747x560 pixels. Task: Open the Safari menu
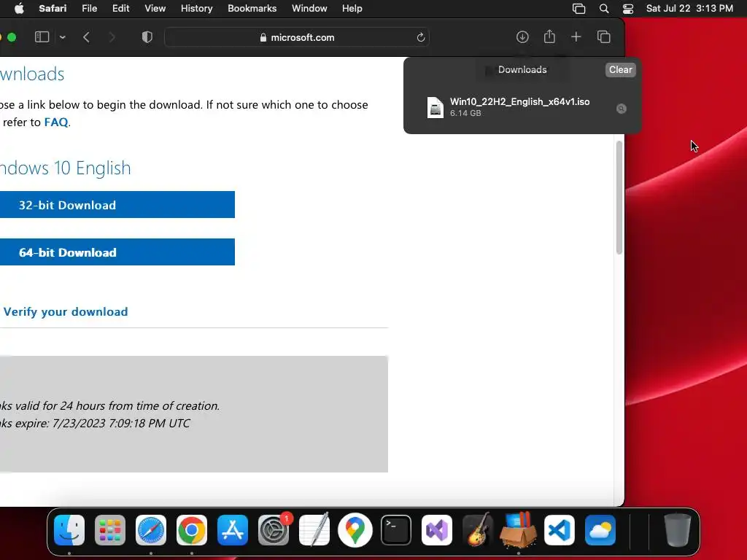point(53,9)
